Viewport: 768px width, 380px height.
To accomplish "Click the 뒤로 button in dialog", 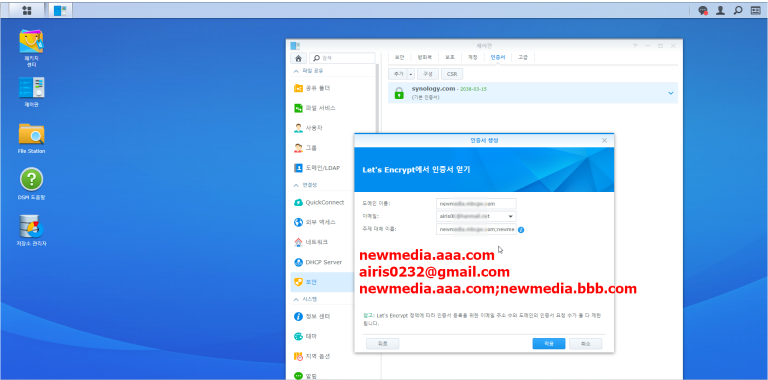I will click(383, 344).
